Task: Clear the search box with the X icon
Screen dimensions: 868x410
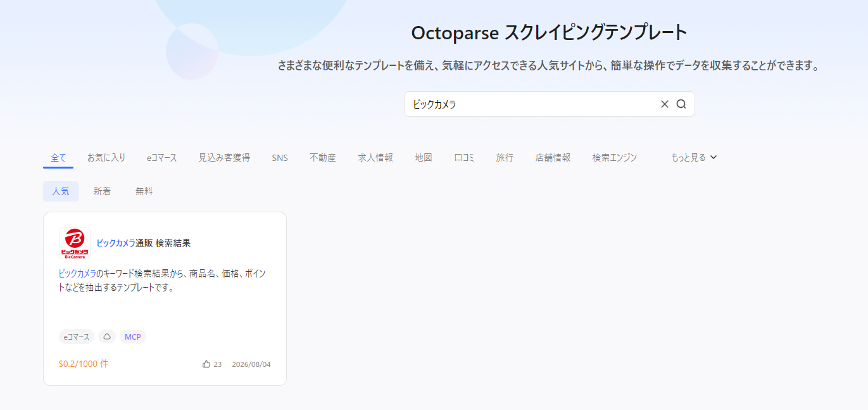Action: pos(664,105)
